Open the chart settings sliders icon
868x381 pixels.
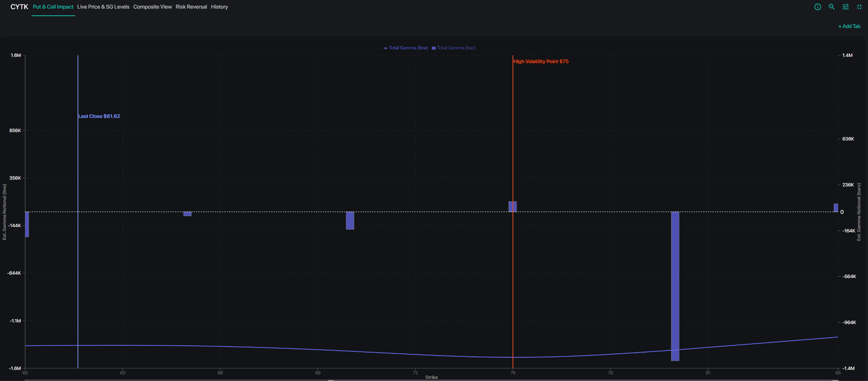846,7
